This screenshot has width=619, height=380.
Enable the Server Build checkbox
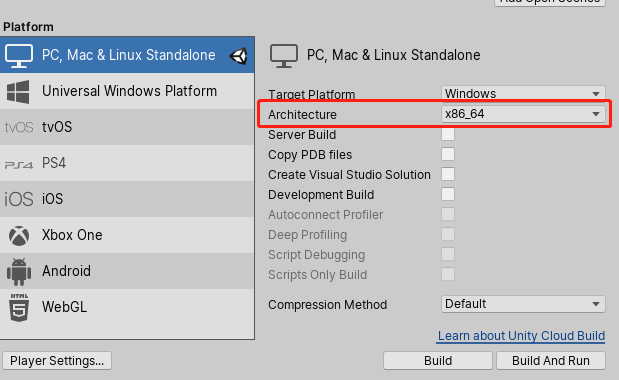tap(448, 135)
